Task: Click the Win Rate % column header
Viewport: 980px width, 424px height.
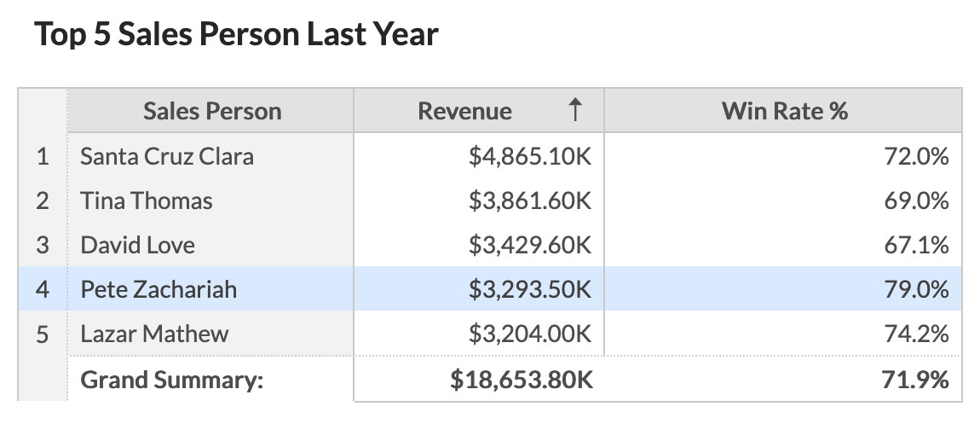Action: 784,111
